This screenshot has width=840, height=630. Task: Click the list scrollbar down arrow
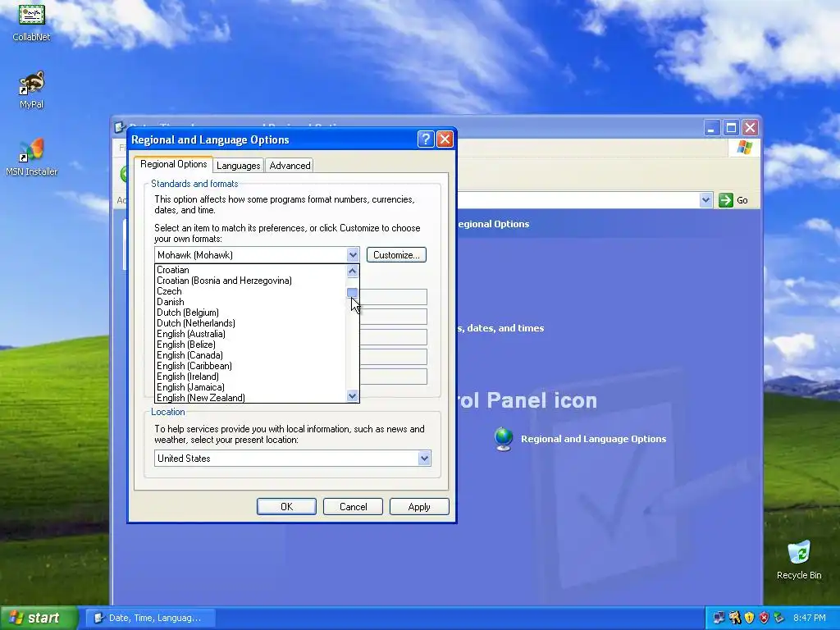pyautogui.click(x=352, y=396)
